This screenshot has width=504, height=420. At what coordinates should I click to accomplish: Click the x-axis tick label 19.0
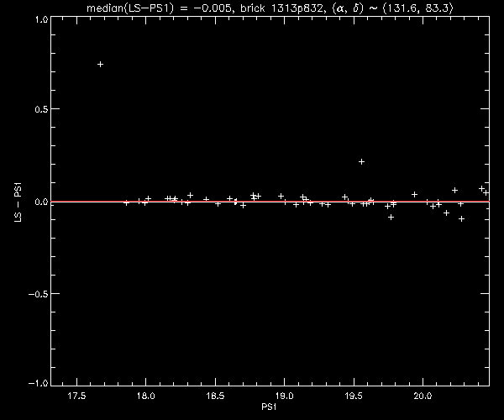285,396
